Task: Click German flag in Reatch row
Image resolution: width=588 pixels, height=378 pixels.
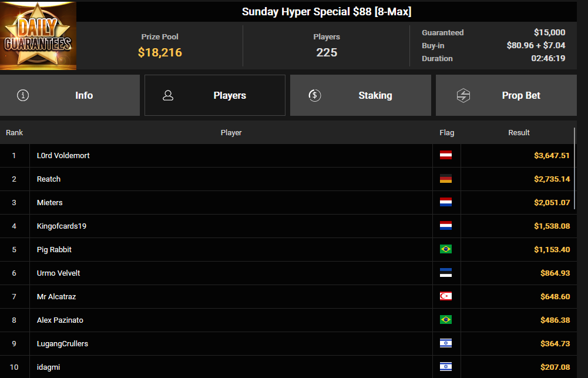Action: [446, 179]
